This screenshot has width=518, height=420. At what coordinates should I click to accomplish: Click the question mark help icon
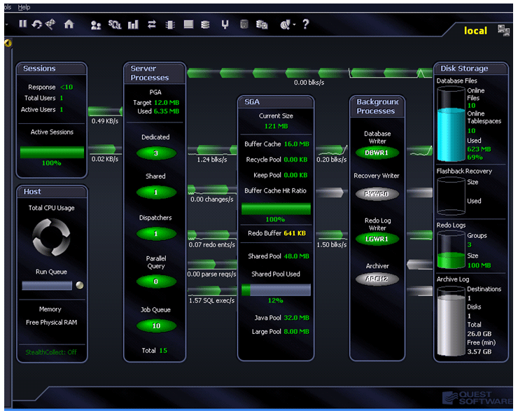pyautogui.click(x=305, y=24)
